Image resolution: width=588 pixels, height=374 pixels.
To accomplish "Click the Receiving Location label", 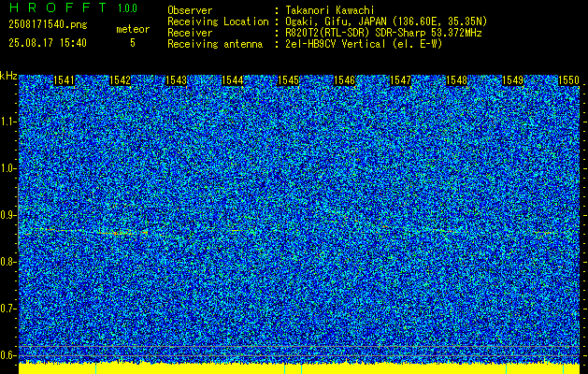I will click(x=218, y=22).
